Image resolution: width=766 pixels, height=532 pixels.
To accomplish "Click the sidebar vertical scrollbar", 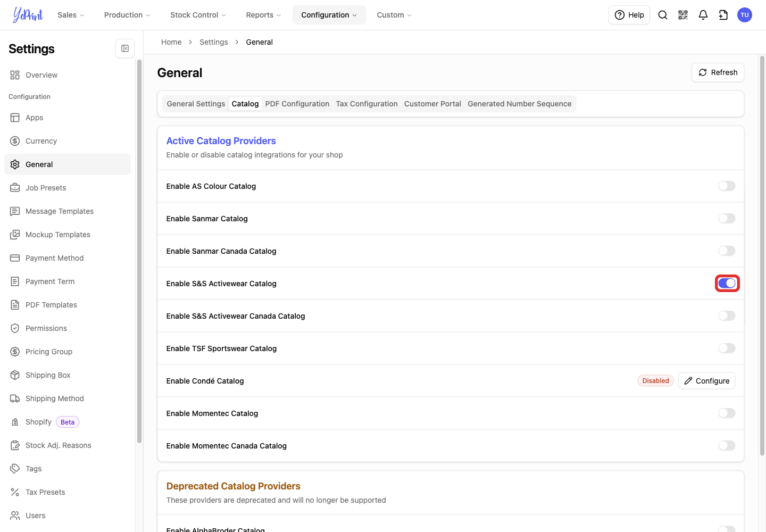I will [139, 251].
